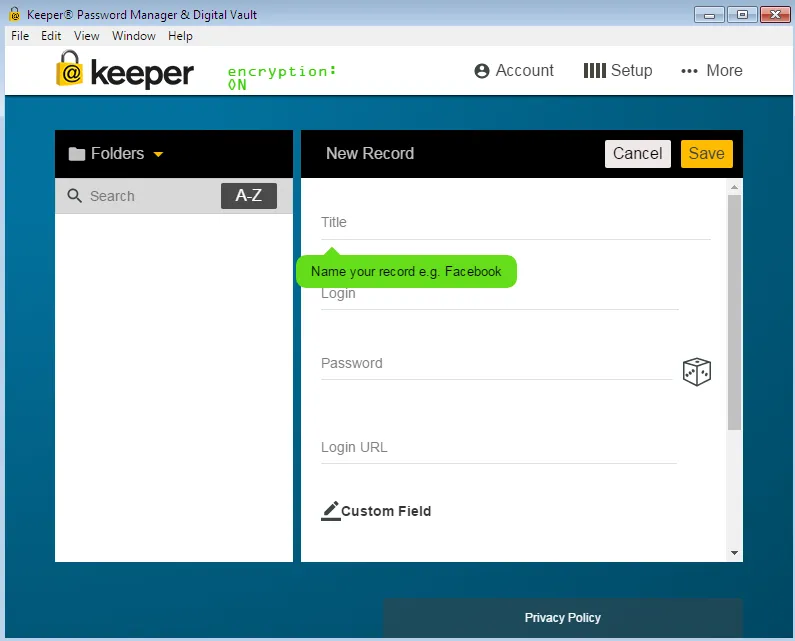Screen dimensions: 795x641
Task: Click the Keeper icon in the title bar
Action: [x=15, y=14]
